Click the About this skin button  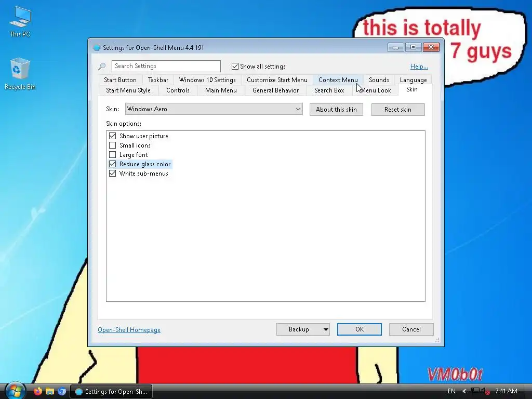(x=336, y=110)
